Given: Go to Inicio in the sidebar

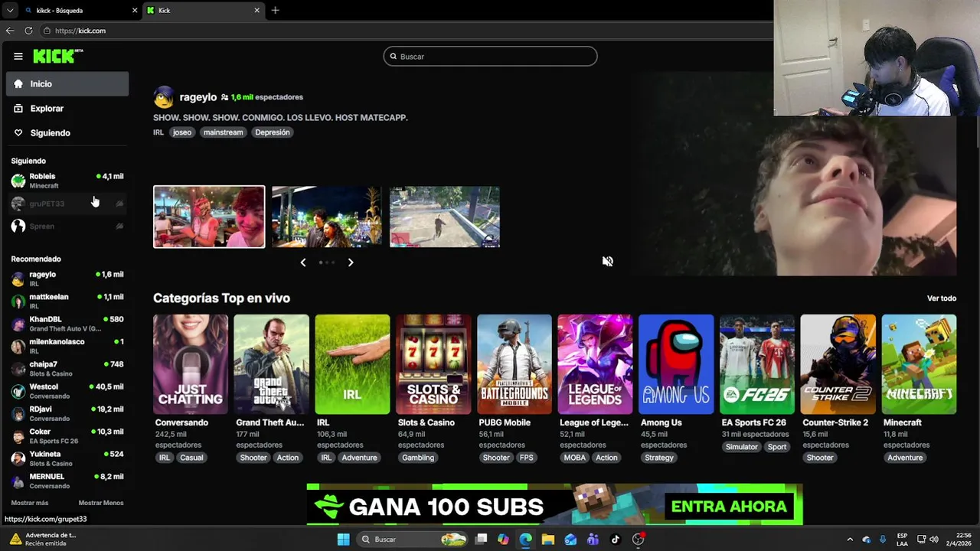Looking at the screenshot, I should tap(67, 84).
